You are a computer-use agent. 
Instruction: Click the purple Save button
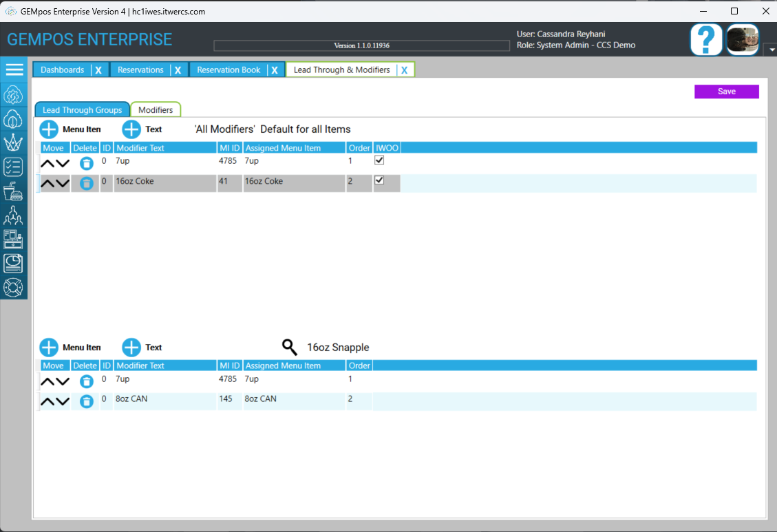[x=726, y=92]
